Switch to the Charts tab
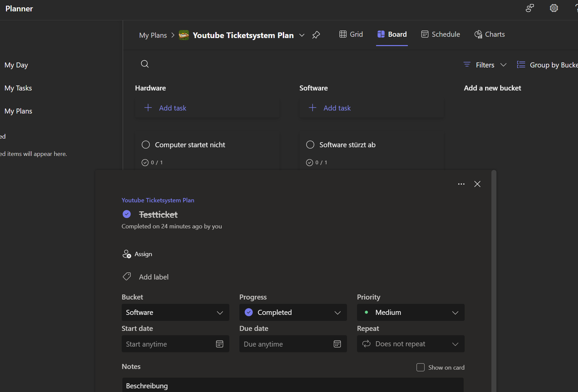578x392 pixels. [489, 34]
